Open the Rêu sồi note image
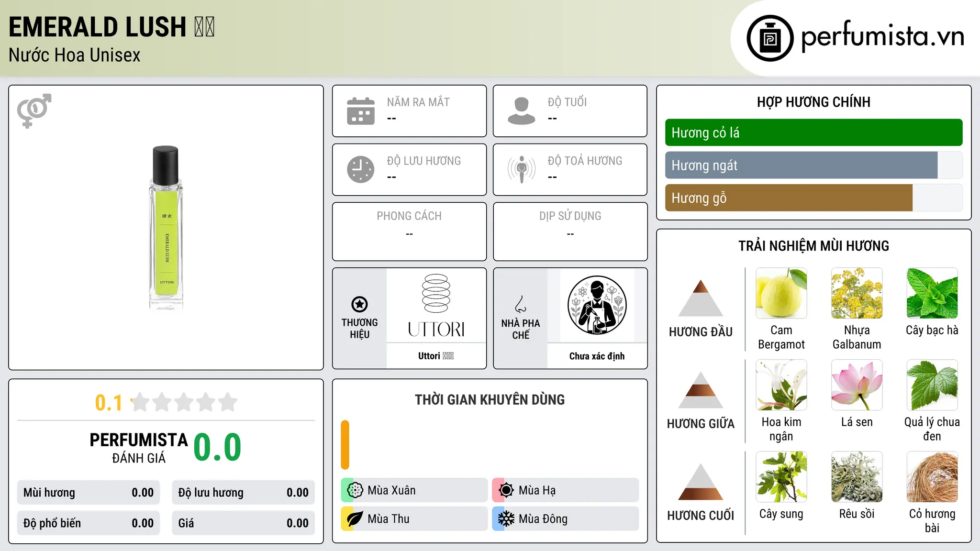Viewport: 980px width, 551px height. [857, 477]
